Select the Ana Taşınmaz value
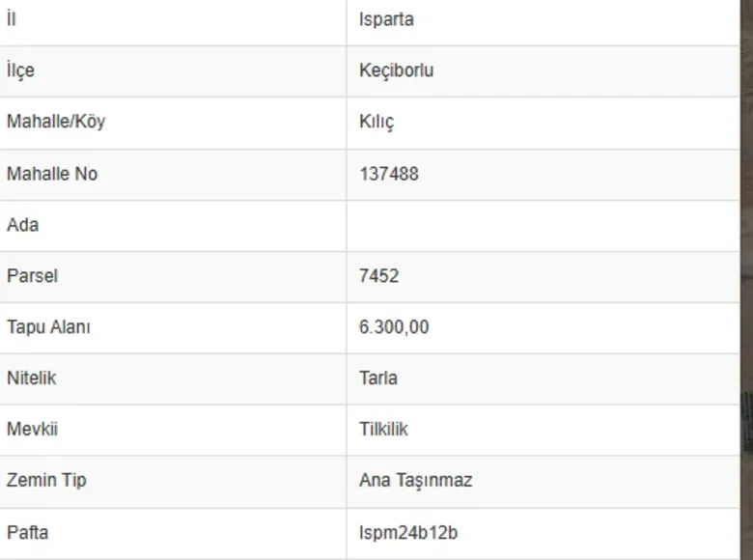Screen dimensions: 753x560 [415, 481]
